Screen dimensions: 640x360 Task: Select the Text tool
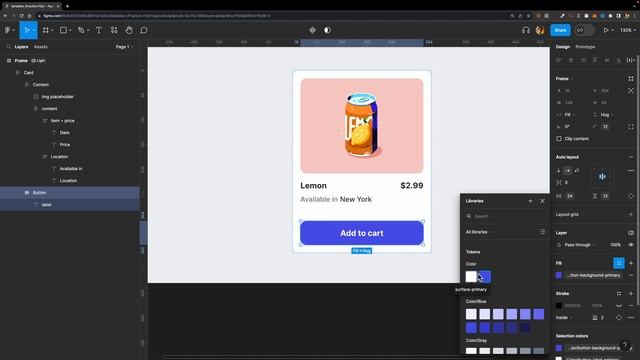pos(99,30)
